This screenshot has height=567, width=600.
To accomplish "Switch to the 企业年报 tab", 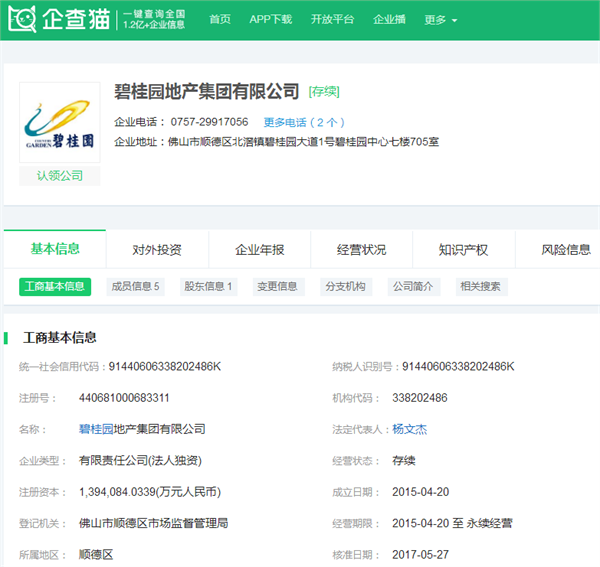I will (259, 250).
